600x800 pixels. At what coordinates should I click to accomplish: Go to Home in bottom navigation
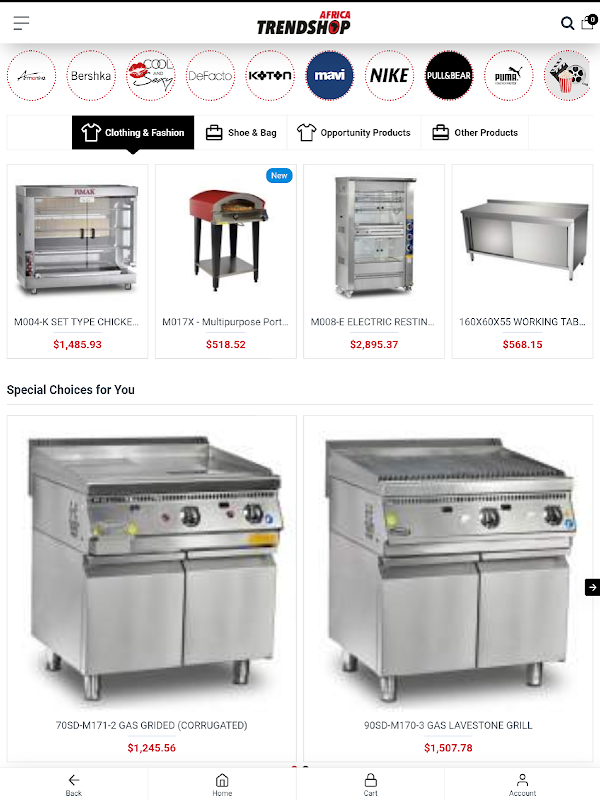[x=222, y=785]
